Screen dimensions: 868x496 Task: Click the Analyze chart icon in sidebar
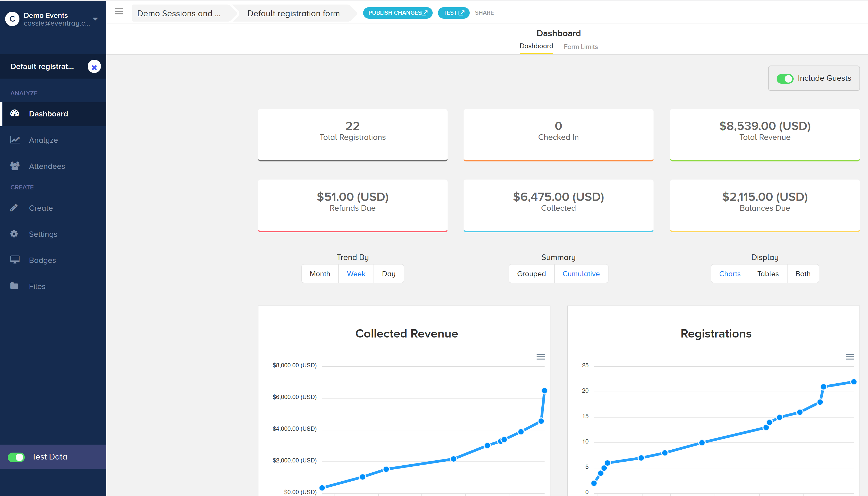point(15,140)
